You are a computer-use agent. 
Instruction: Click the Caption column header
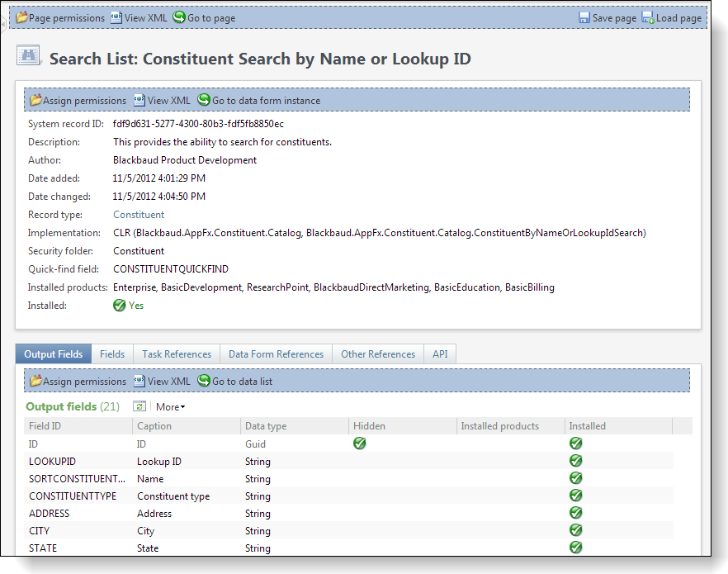coord(154,426)
